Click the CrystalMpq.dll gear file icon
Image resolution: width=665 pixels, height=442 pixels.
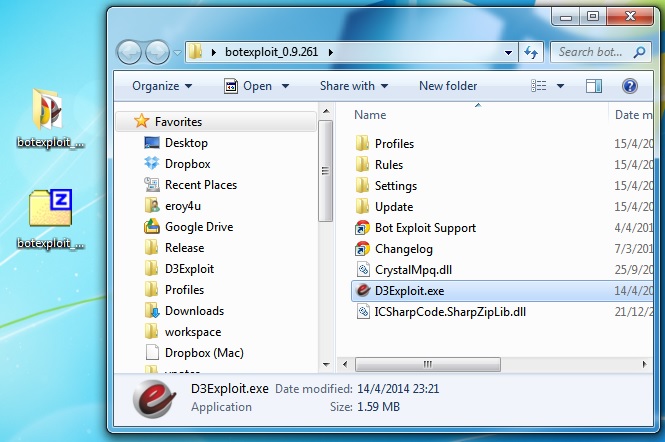click(x=363, y=270)
